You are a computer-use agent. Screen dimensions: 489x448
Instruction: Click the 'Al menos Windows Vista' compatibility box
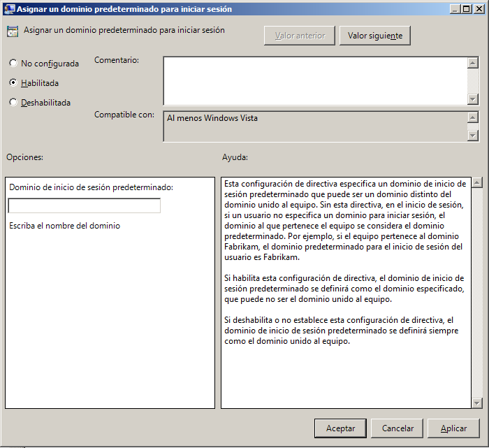point(314,127)
